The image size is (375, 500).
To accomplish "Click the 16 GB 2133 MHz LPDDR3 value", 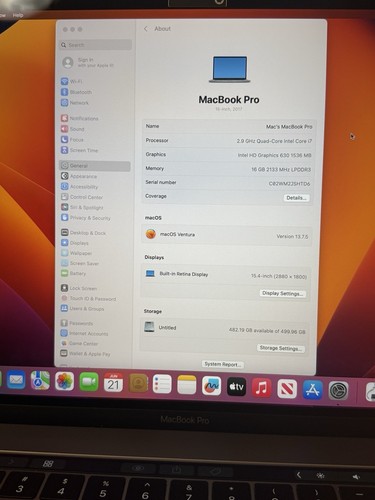I will click(281, 169).
